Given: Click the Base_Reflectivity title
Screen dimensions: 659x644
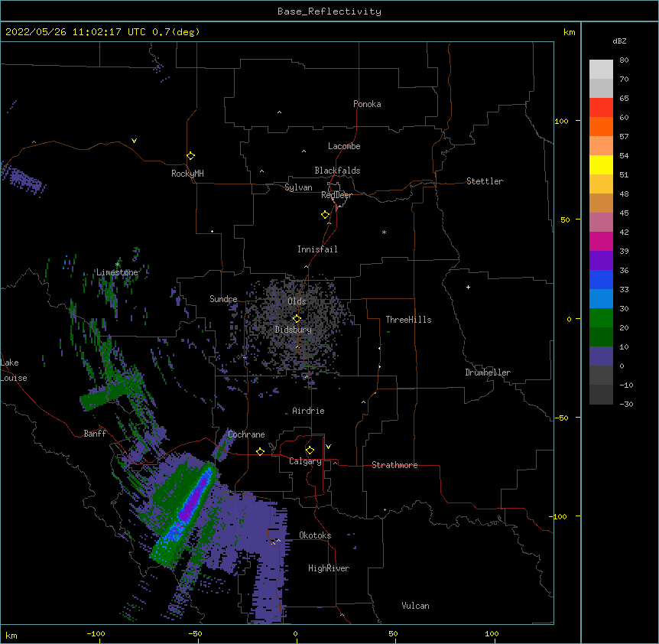Looking at the screenshot, I should tap(329, 11).
